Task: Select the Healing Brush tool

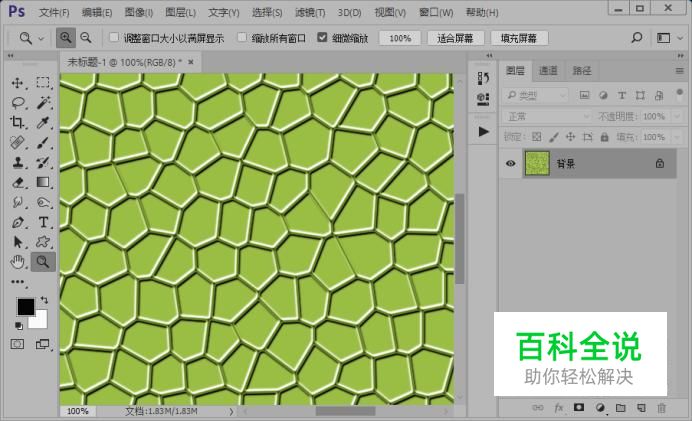Action: 18,143
